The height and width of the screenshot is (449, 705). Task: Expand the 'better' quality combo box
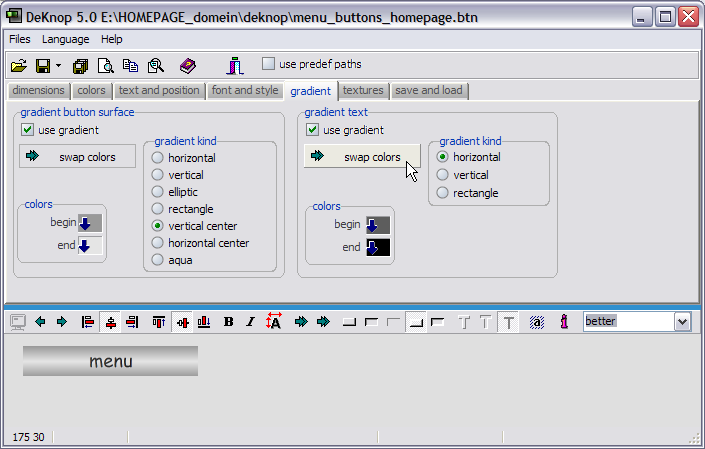[x=682, y=321]
